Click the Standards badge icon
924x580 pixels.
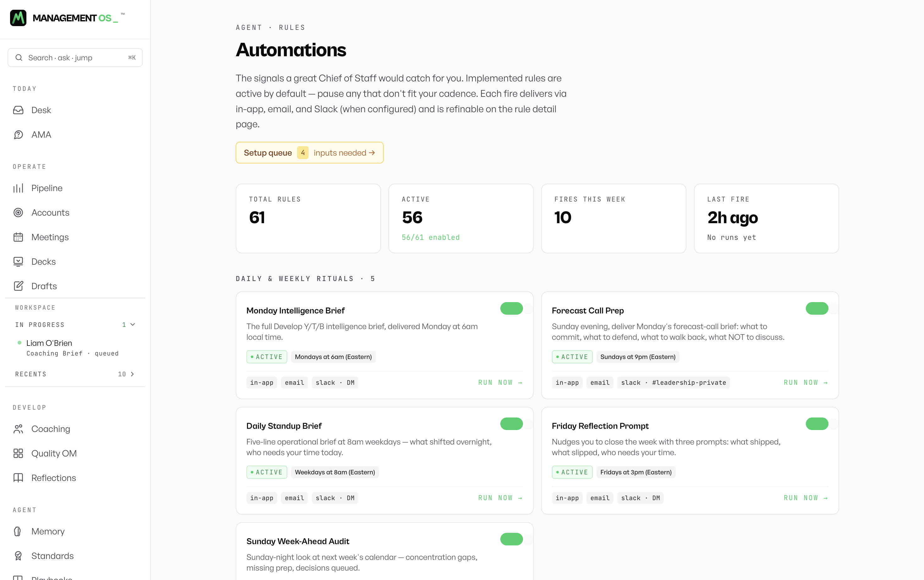(18, 556)
